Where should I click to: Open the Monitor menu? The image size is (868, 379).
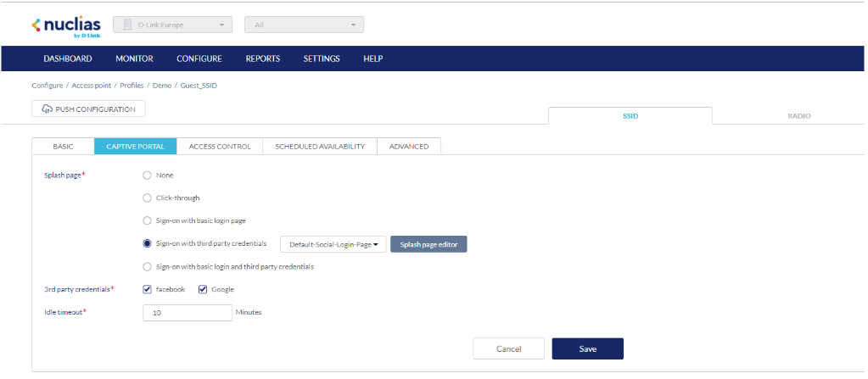(134, 59)
